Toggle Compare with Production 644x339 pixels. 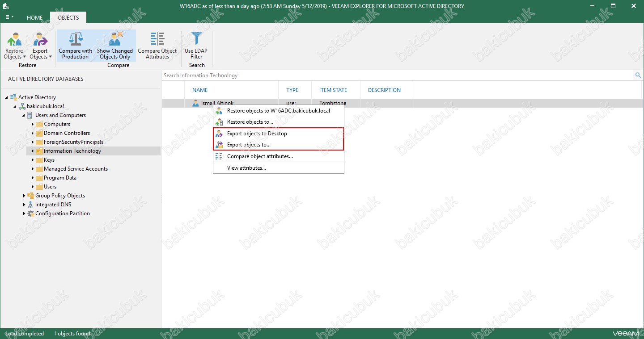(75, 46)
